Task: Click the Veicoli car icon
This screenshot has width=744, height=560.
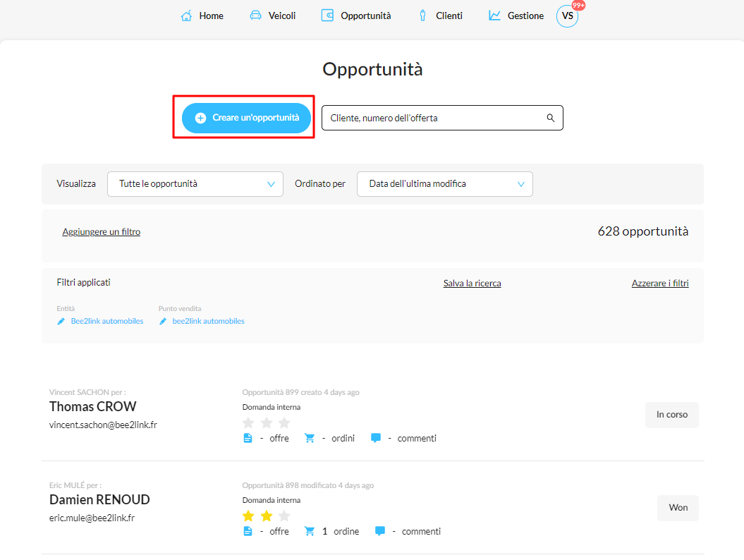Action: tap(256, 16)
